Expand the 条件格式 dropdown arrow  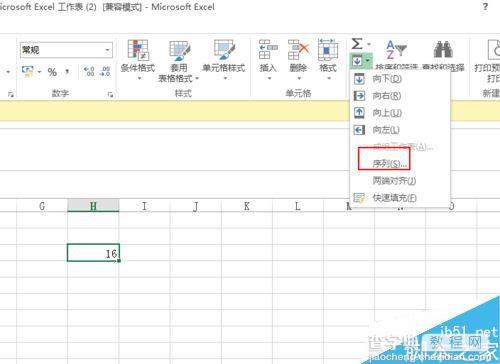pos(139,78)
